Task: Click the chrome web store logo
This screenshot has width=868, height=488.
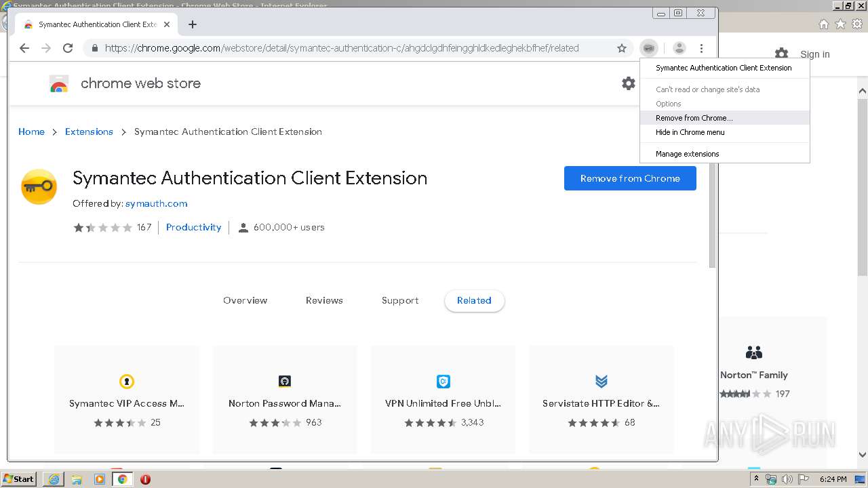Action: (x=59, y=84)
